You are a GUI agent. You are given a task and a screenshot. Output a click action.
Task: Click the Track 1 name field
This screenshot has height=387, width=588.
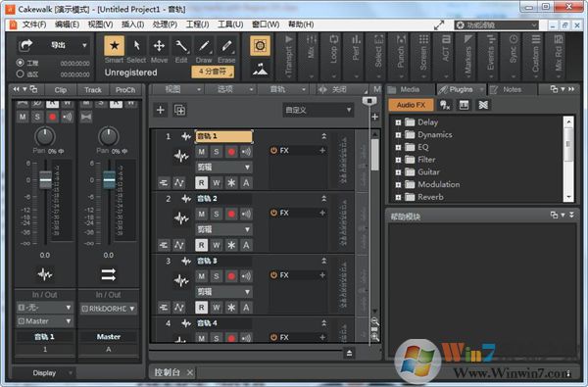223,136
